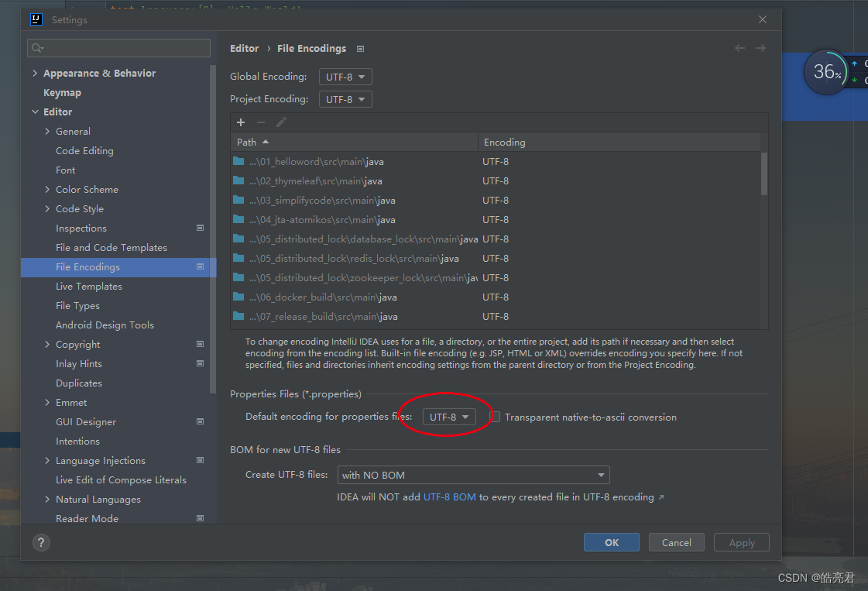Click the project-level icon beside File Encodings title
The height and width of the screenshot is (591, 868).
pyautogui.click(x=360, y=49)
